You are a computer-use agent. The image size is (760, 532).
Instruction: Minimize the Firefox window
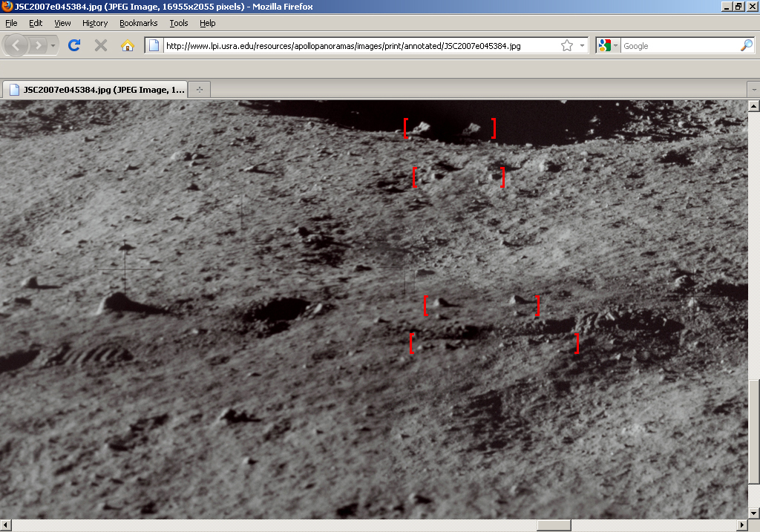[726, 6]
